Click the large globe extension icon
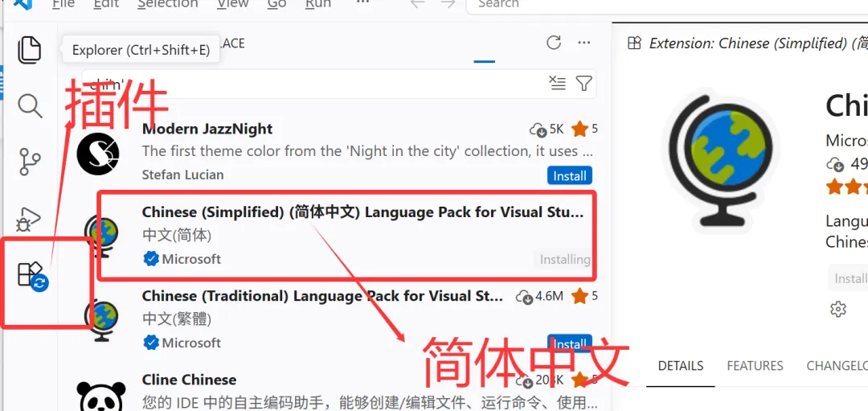868x411 pixels. point(723,161)
